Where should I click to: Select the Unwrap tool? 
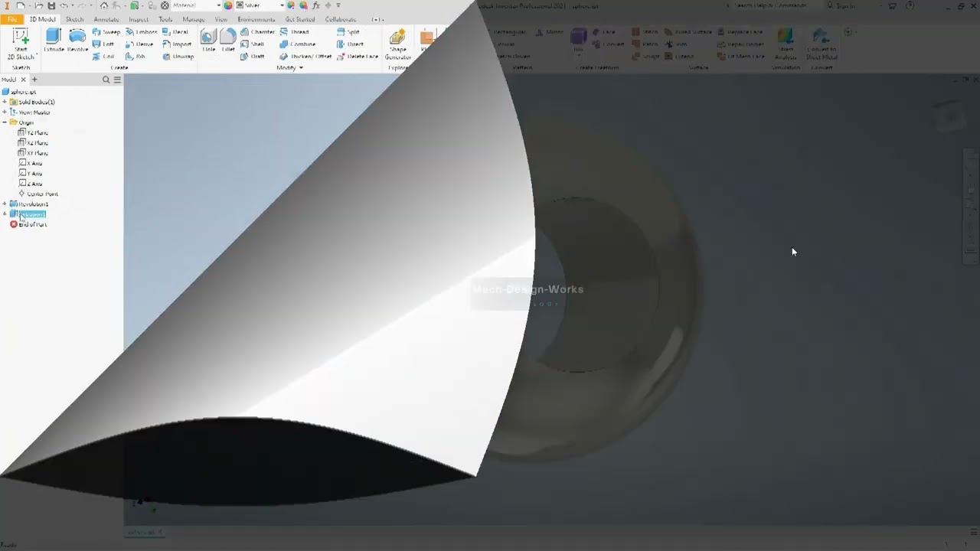(178, 57)
